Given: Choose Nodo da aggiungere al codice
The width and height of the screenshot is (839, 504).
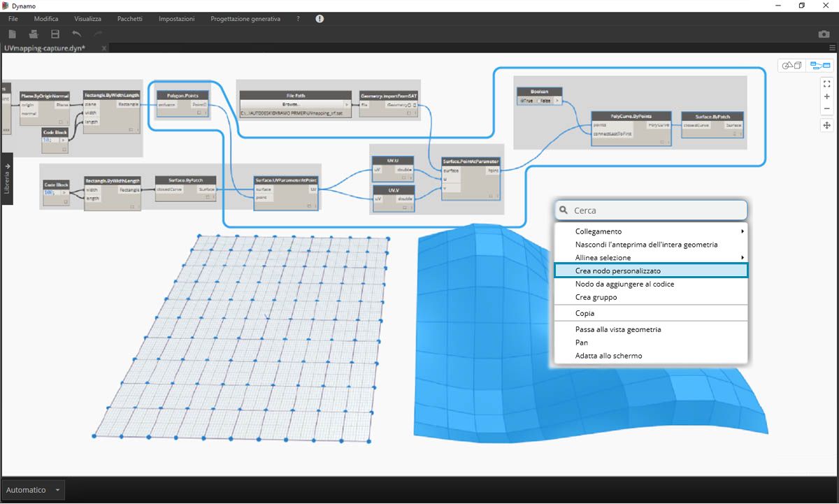Looking at the screenshot, I should point(651,284).
